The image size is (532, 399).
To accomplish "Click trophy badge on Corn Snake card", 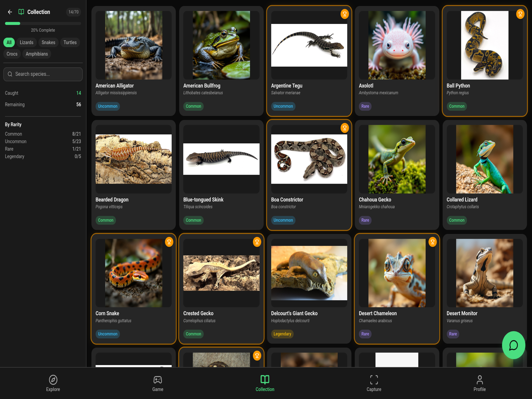I will click(x=169, y=242).
